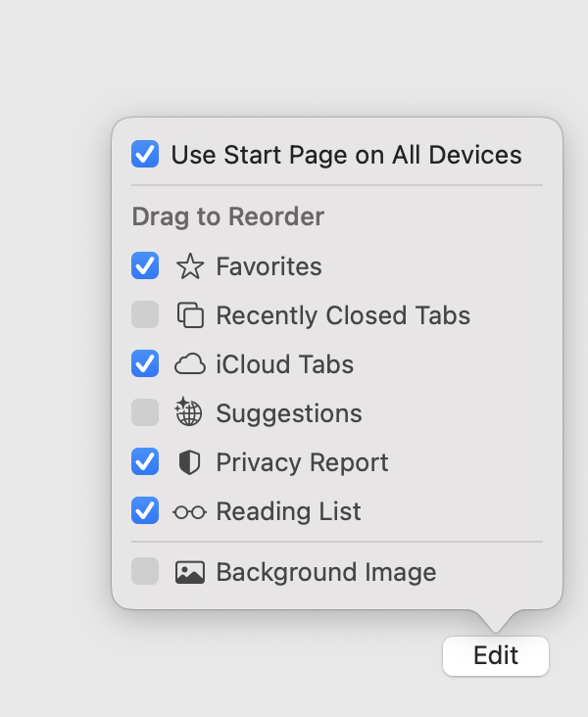Viewport: 588px width, 717px height.
Task: Select the Privacy Report label text
Action: [302, 462]
